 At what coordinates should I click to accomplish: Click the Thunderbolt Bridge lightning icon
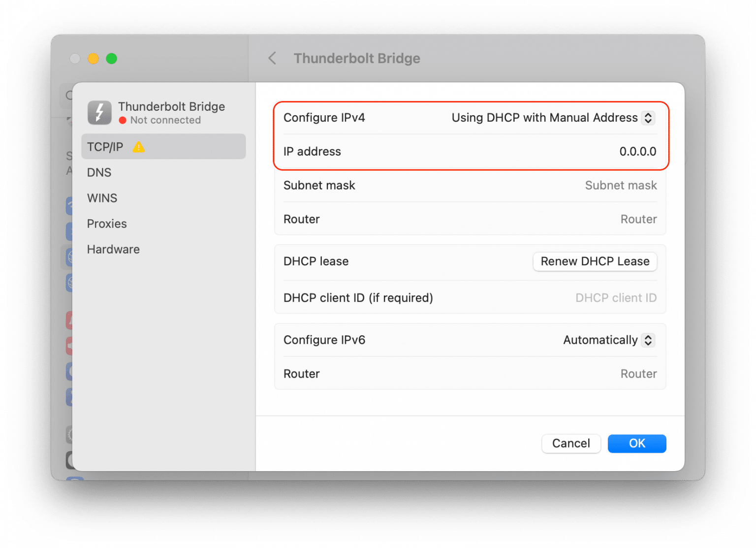coord(99,113)
